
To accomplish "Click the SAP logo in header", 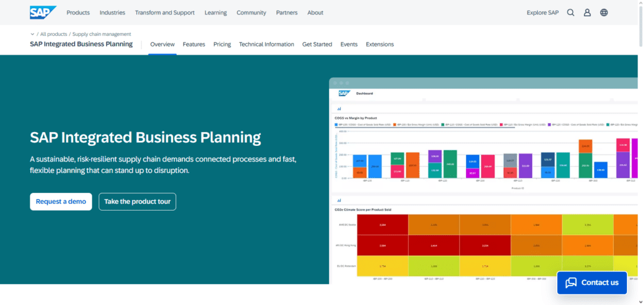I will 43,13.
